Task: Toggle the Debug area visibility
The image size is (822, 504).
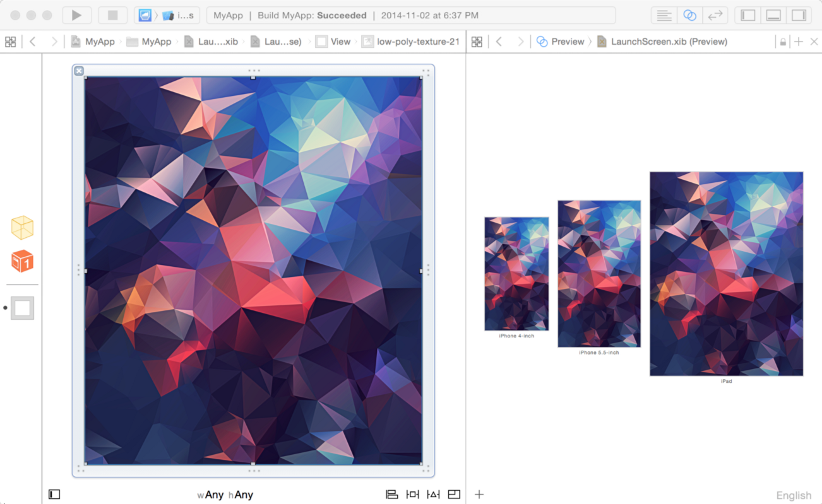Action: pos(773,15)
